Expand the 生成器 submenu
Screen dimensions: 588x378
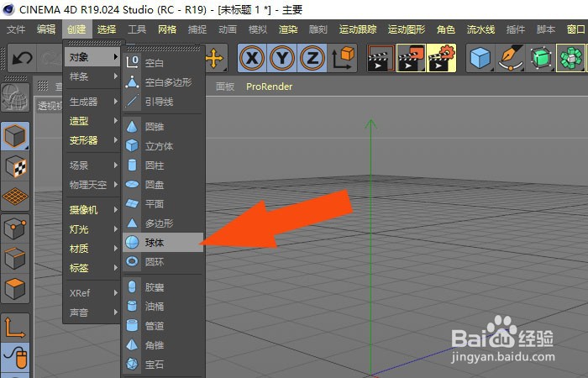[x=92, y=102]
